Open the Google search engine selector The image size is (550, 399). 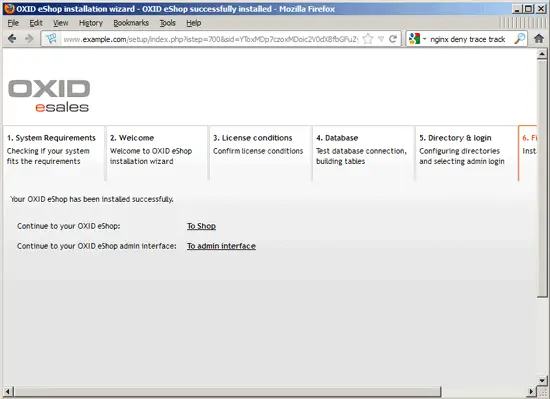coord(417,39)
